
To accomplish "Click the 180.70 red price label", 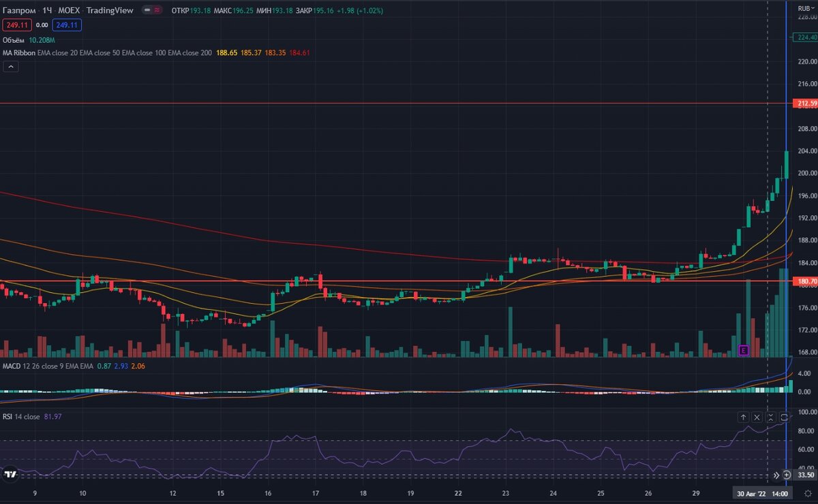I will (806, 281).
